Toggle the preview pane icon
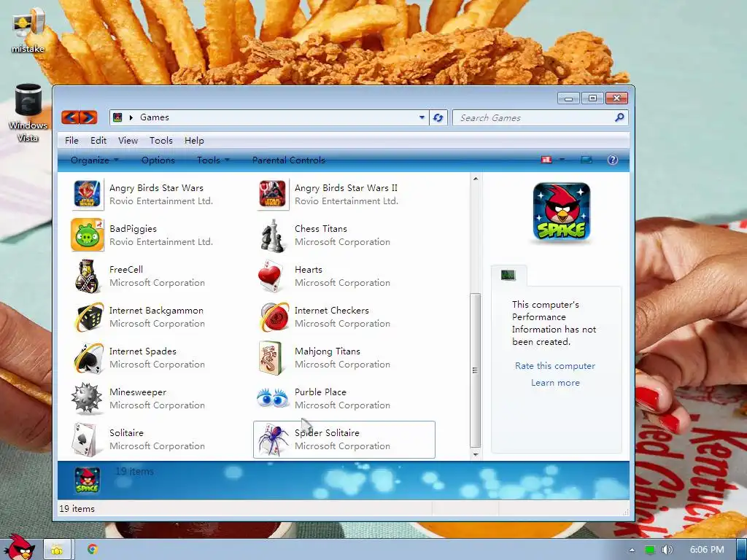Screen dimensions: 747x560 coord(586,160)
